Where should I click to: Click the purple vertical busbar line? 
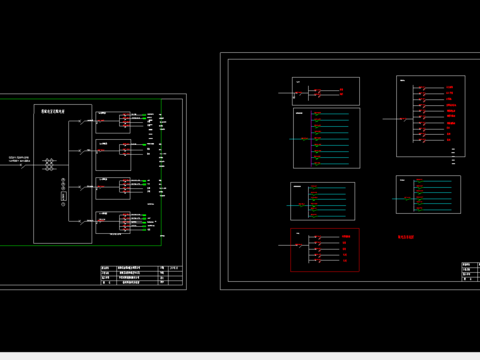coord(311,139)
